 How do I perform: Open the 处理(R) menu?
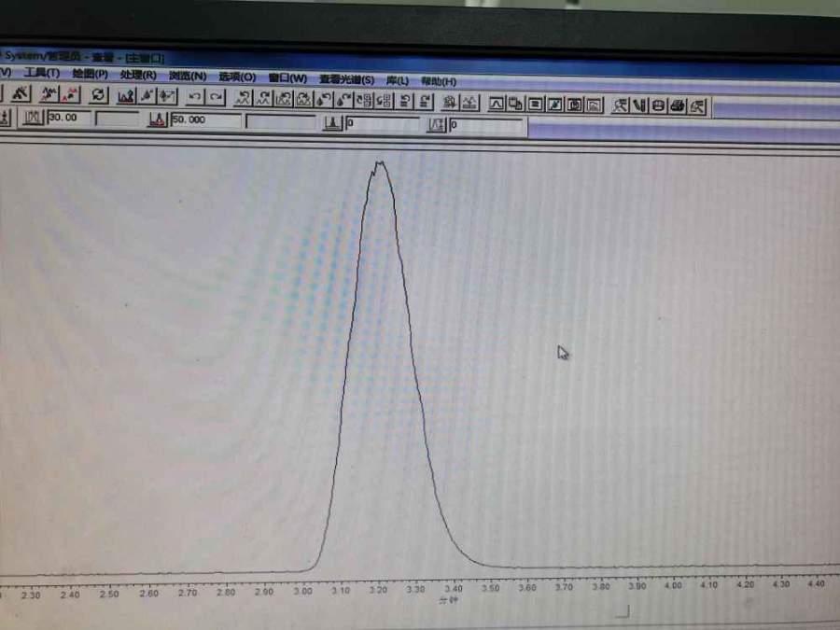pyautogui.click(x=138, y=75)
